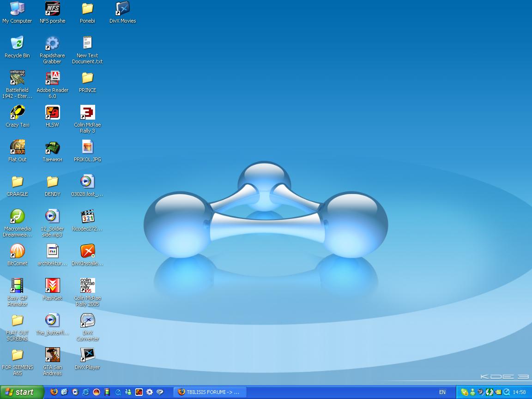Viewport: 532px width, 399px height.
Task: Switch to the TBILISIS FORUMI taskbar window
Action: click(x=210, y=392)
